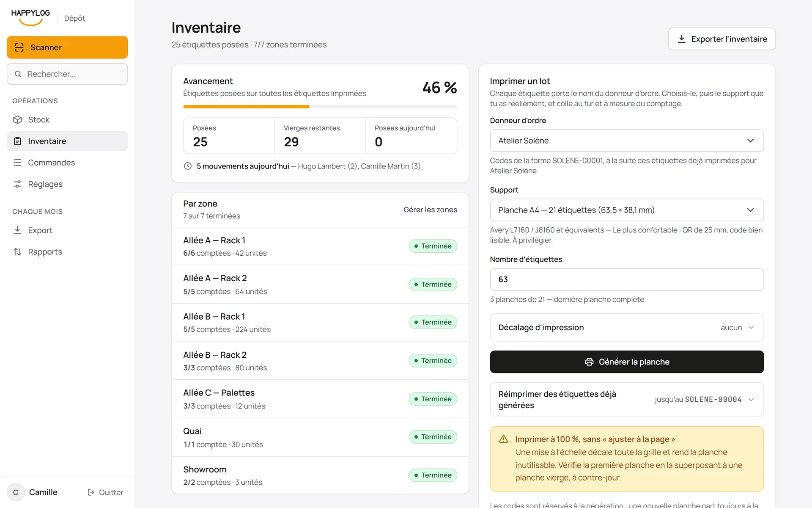812x508 pixels.
Task: Click the Scanner button
Action: click(67, 47)
